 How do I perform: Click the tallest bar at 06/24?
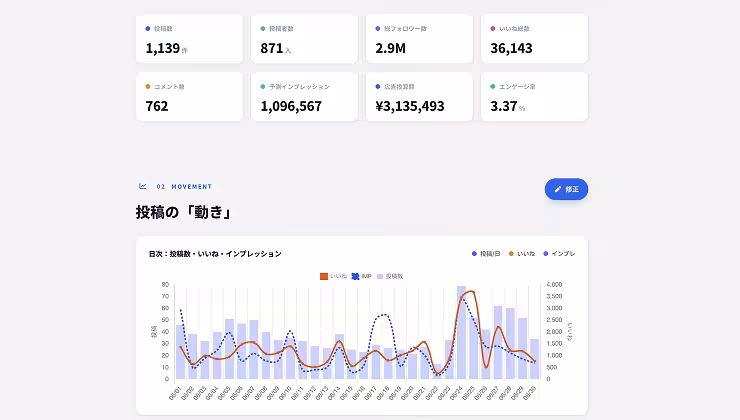click(461, 332)
